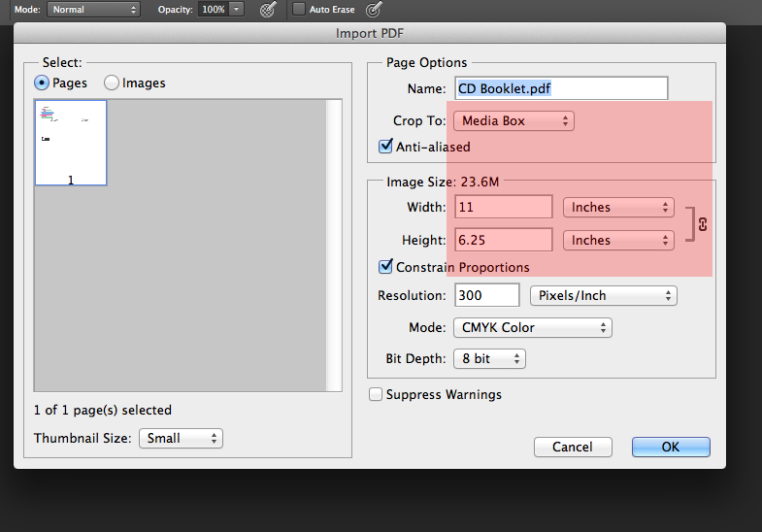
Task: Select the Pages radio button
Action: 42,83
